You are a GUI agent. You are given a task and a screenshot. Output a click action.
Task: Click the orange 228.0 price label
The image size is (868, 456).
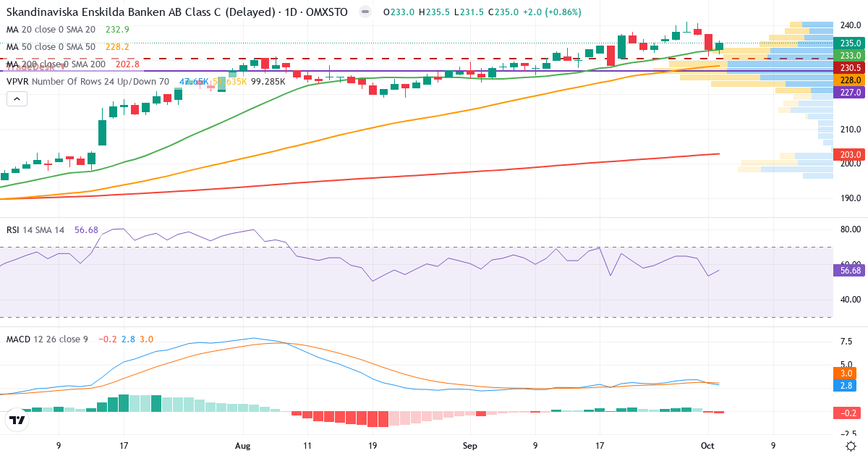point(851,80)
